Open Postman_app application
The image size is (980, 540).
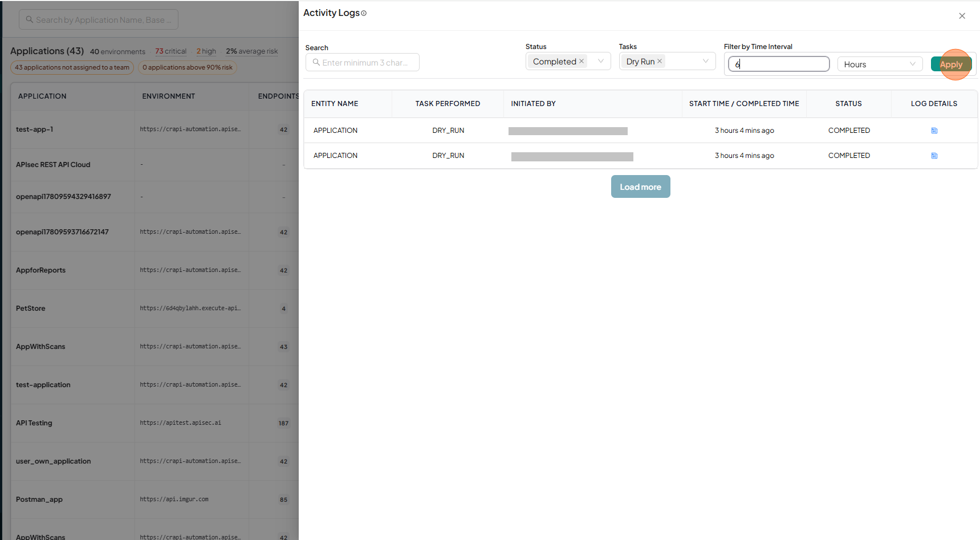[x=39, y=500]
